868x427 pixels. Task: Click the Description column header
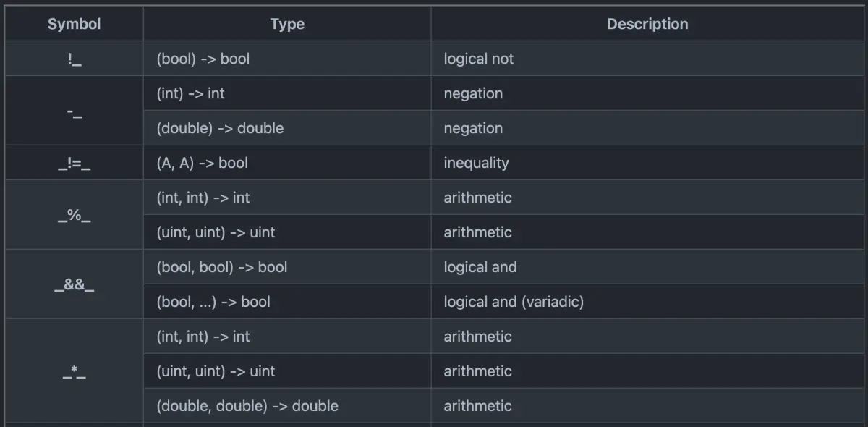click(x=647, y=24)
